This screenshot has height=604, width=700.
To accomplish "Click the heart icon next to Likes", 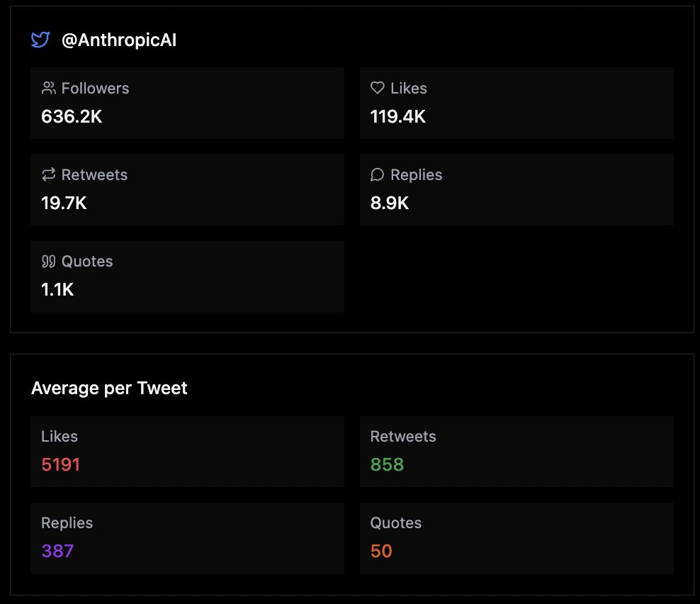I will (377, 88).
